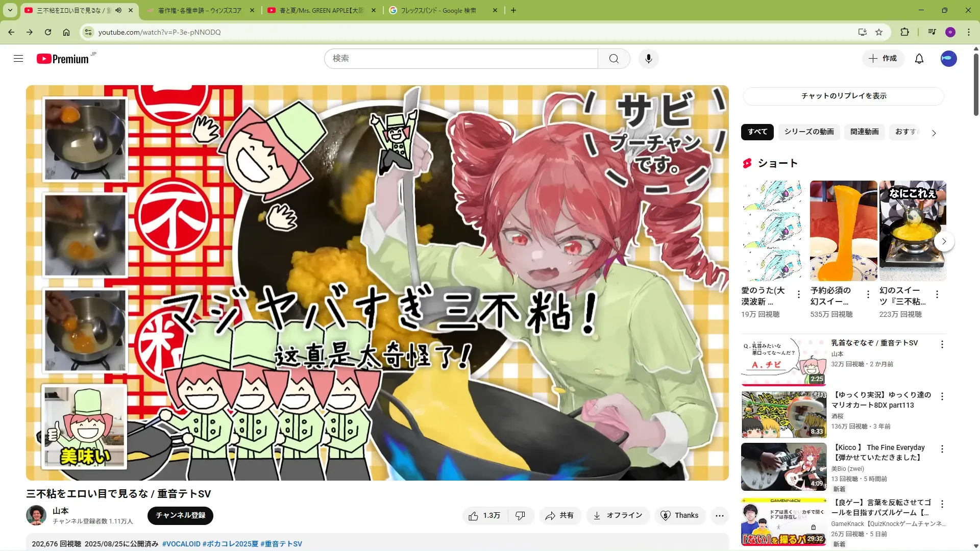Dislike the video with thumbs down

pyautogui.click(x=520, y=516)
